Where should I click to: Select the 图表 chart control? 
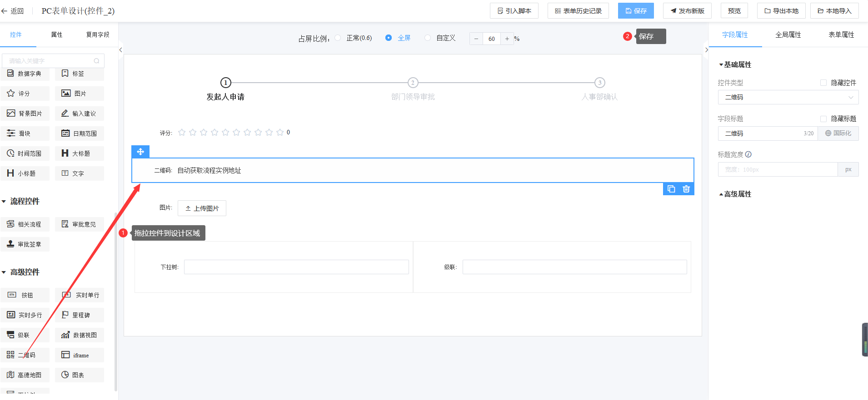click(x=80, y=375)
